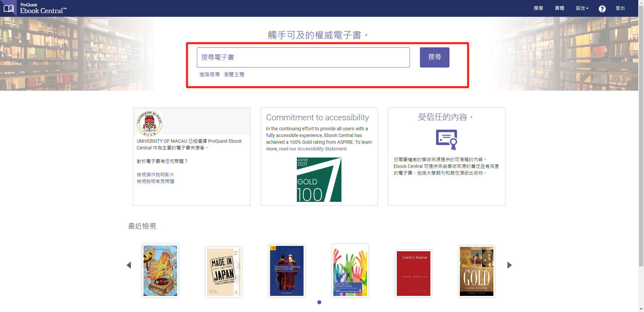Open 搜尋 in the top navigation
Viewport: 644px width, 312px height.
pos(538,8)
